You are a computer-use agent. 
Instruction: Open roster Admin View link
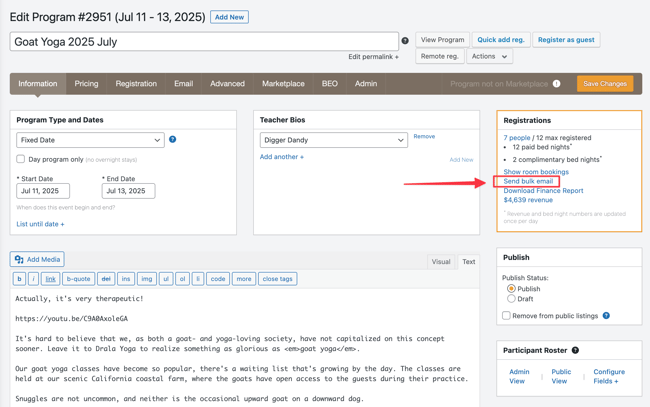(x=519, y=376)
